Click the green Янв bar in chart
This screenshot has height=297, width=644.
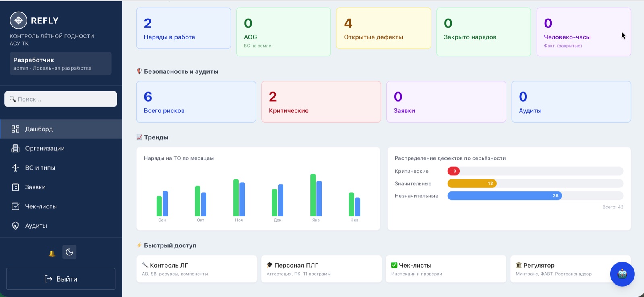313,195
